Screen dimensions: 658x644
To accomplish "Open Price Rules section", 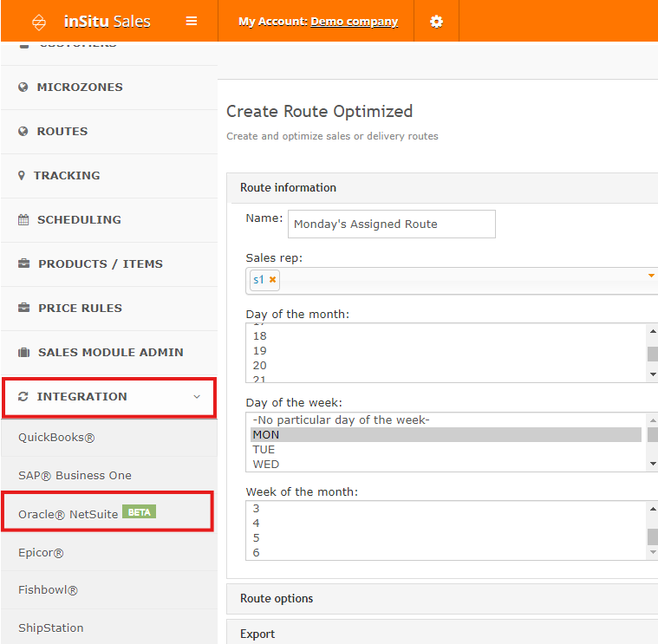I will click(109, 308).
